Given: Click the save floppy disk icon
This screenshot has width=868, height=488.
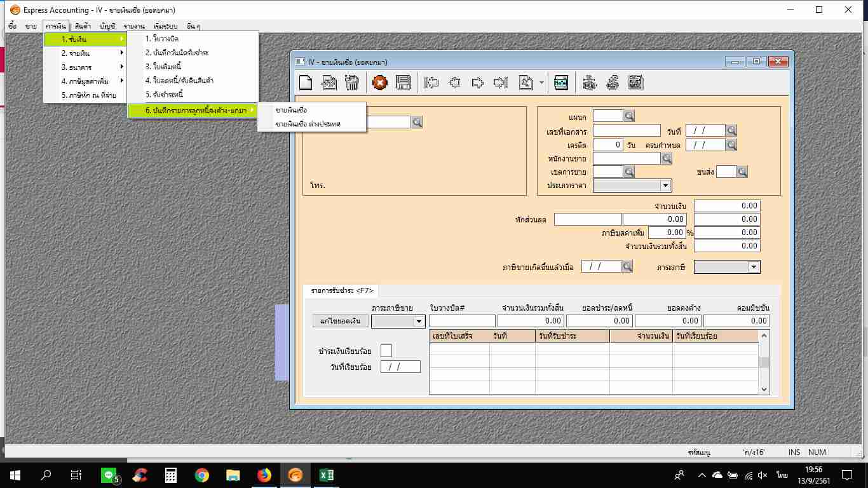Looking at the screenshot, I should tap(403, 83).
